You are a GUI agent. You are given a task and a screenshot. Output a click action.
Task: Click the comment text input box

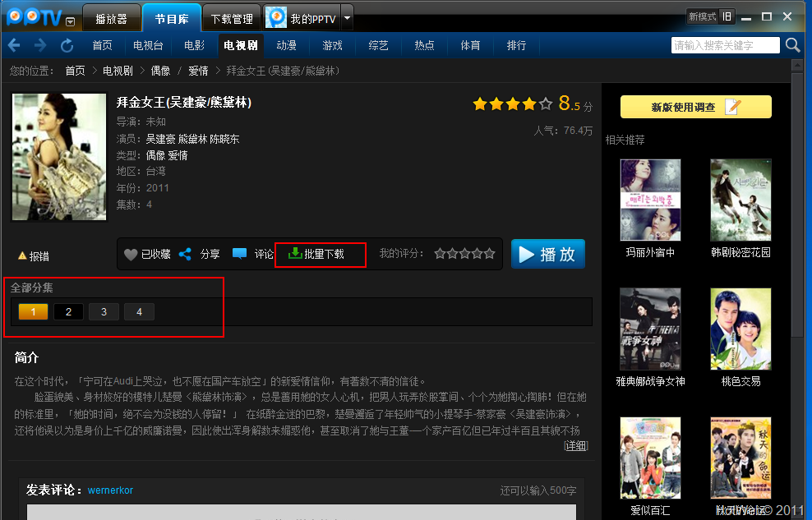tap(302, 513)
